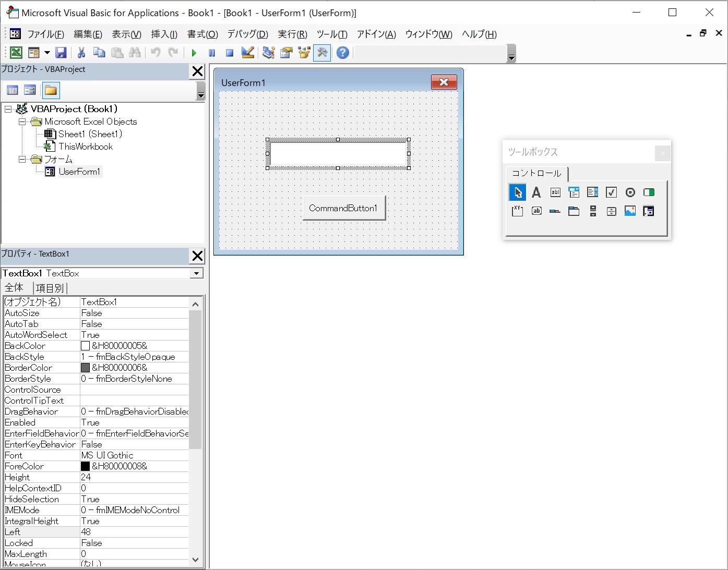Pick the ToggleButton control from the toolbox
Screen dimensions: 728x570
[649, 192]
